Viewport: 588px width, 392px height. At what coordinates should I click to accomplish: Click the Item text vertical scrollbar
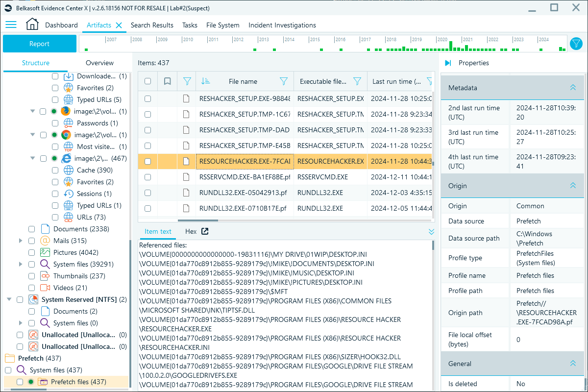433,245
